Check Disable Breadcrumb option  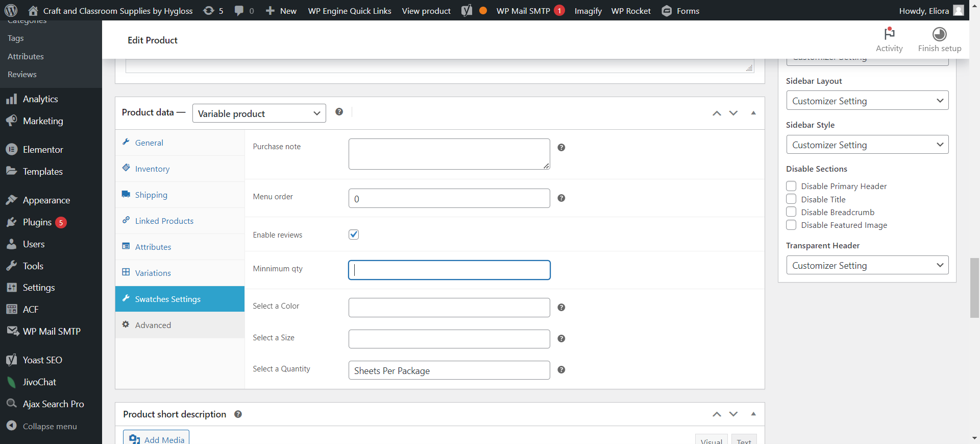click(x=791, y=212)
